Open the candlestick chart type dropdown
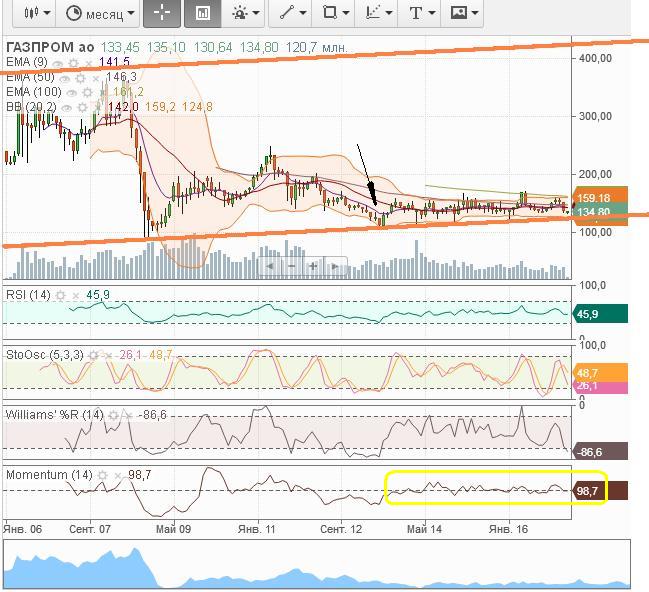Screen dimensions: 649x592 36,13
